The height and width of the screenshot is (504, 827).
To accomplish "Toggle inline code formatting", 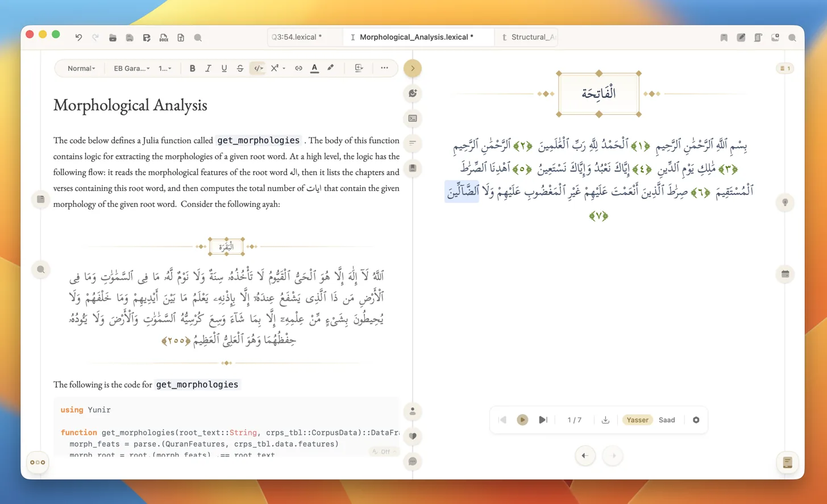I will pyautogui.click(x=258, y=68).
